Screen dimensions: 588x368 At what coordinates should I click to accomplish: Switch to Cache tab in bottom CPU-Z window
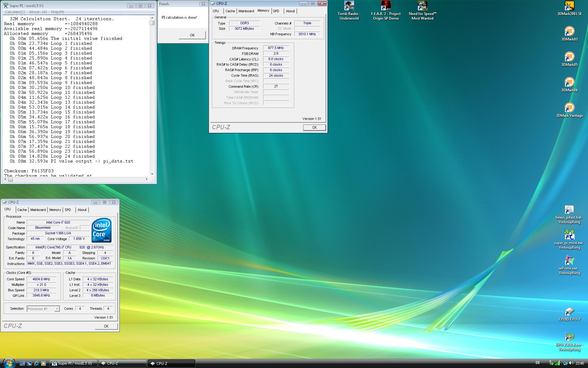22,210
